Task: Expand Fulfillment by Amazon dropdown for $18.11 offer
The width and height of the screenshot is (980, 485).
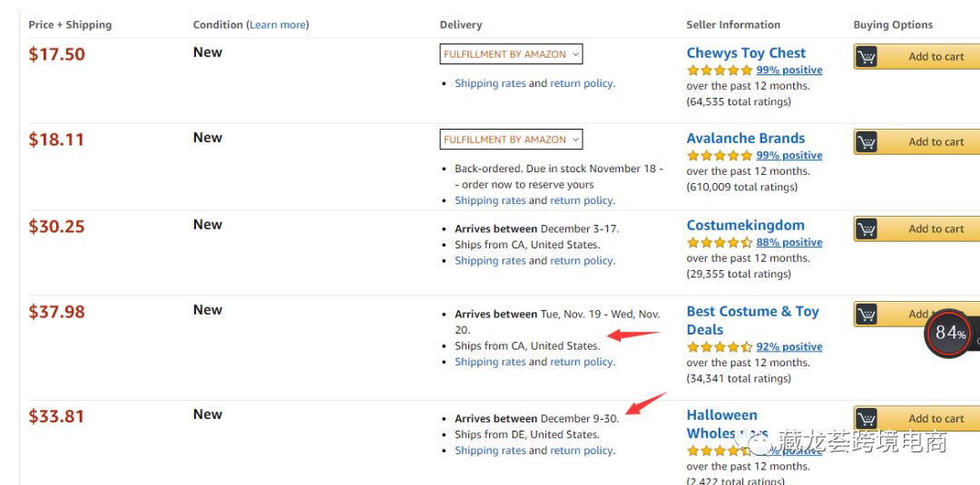Action: (x=511, y=140)
